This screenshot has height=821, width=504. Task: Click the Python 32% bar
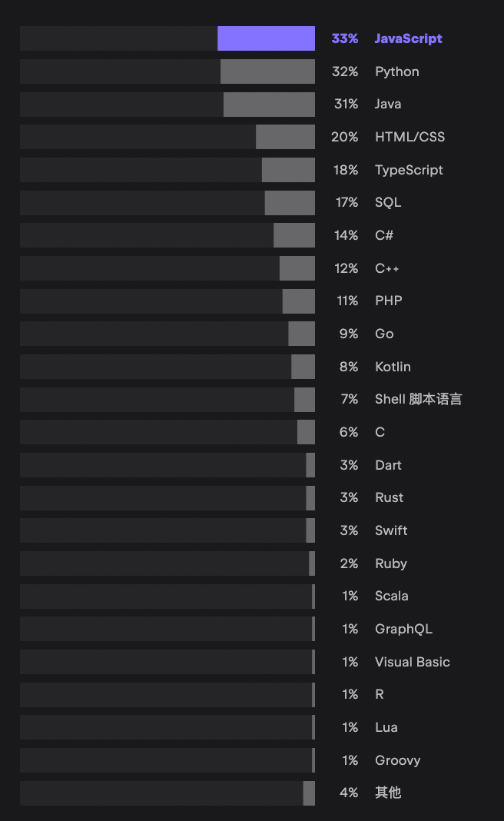coord(267,71)
